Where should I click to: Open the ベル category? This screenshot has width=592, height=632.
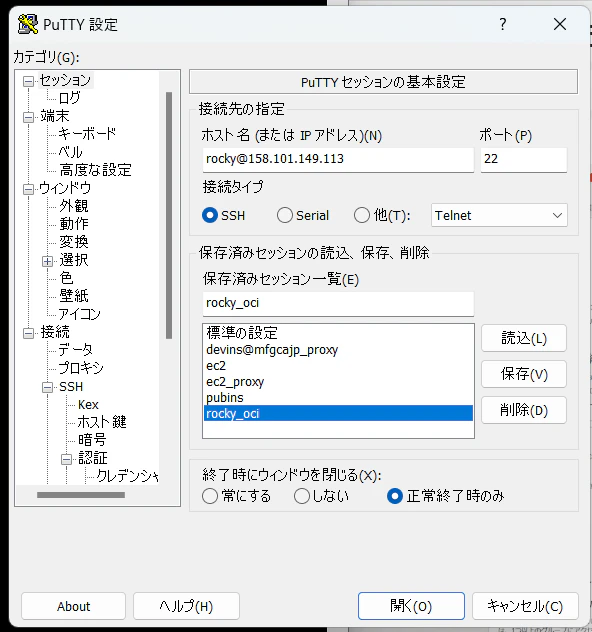click(70, 152)
